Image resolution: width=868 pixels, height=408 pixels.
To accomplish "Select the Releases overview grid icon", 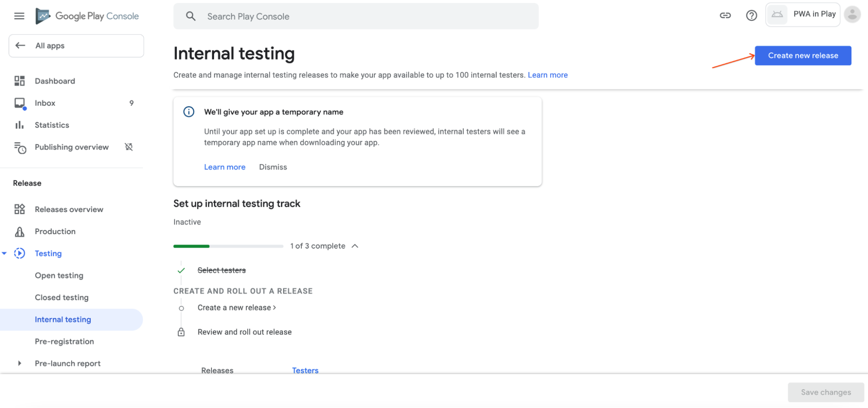I will click(x=20, y=209).
